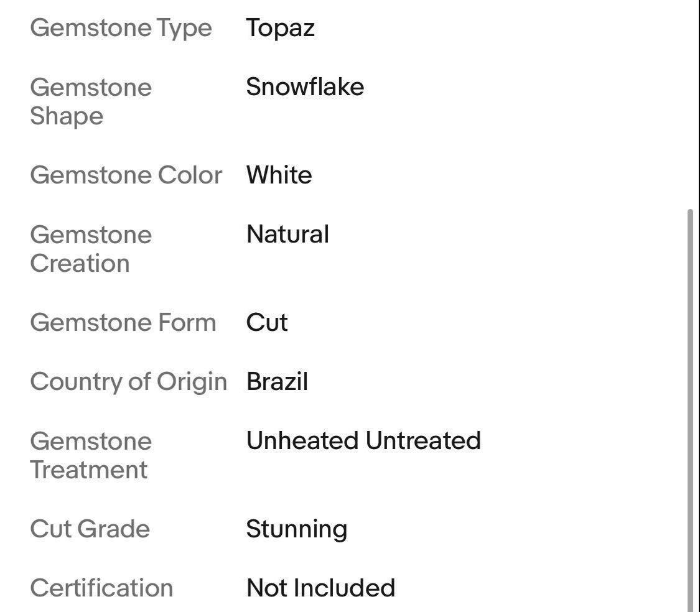Click the Certification label

click(x=101, y=588)
